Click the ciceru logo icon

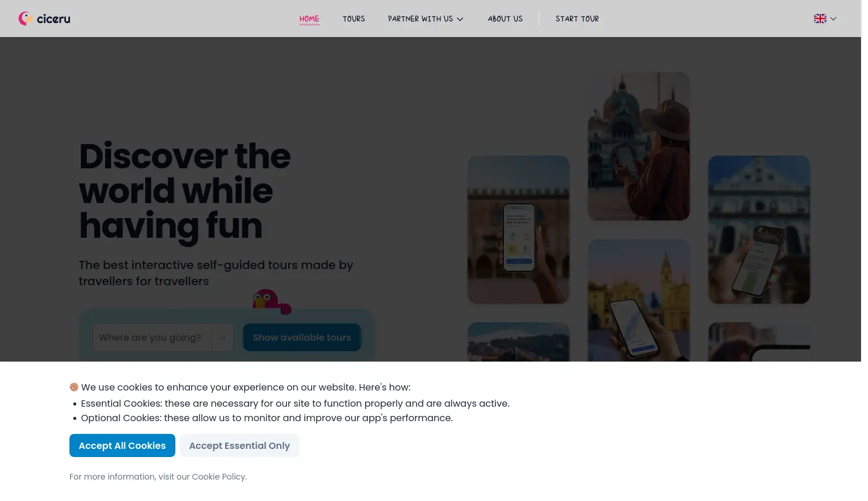(25, 19)
